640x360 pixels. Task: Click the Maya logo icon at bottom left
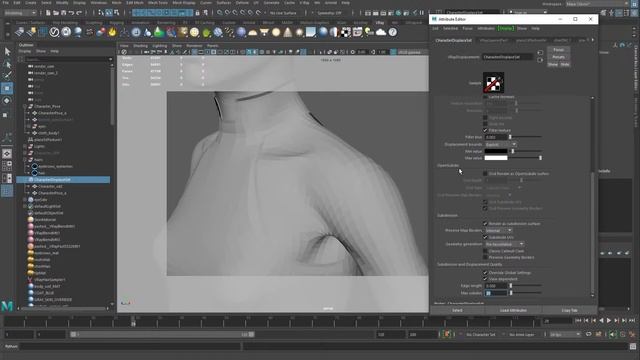click(7, 306)
